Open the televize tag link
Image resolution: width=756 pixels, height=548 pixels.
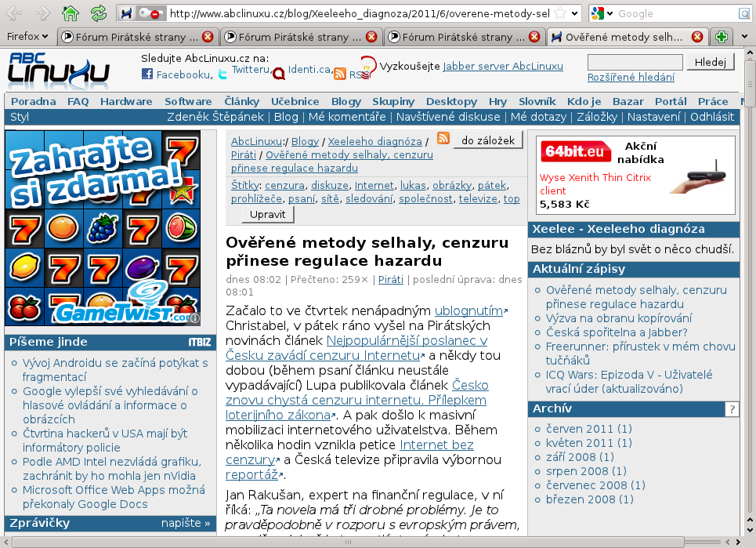pyautogui.click(x=478, y=199)
